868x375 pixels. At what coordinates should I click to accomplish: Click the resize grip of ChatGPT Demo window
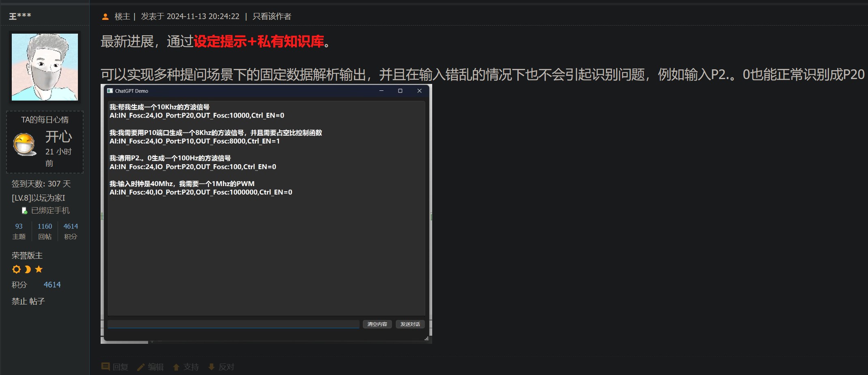(426, 339)
